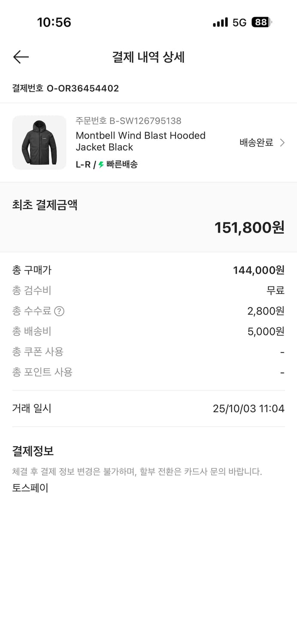Viewport: 297px width, 644px height.
Task: Tap the green lightning 빠른배송 icon
Action: point(101,164)
